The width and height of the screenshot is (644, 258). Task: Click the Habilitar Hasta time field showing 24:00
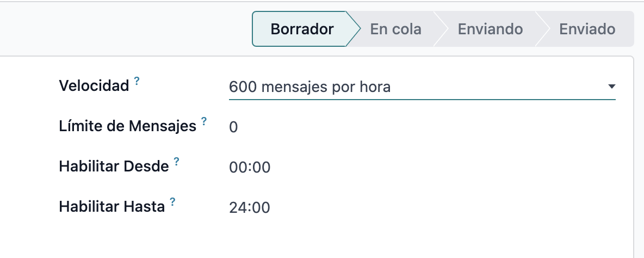click(x=250, y=207)
